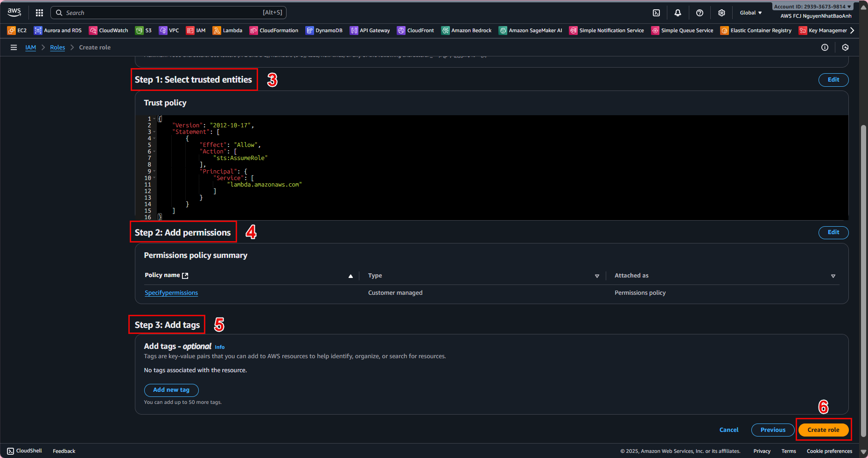Image resolution: width=868 pixels, height=458 pixels.
Task: Launch CloudShell from the top bar icon
Action: click(x=656, y=13)
